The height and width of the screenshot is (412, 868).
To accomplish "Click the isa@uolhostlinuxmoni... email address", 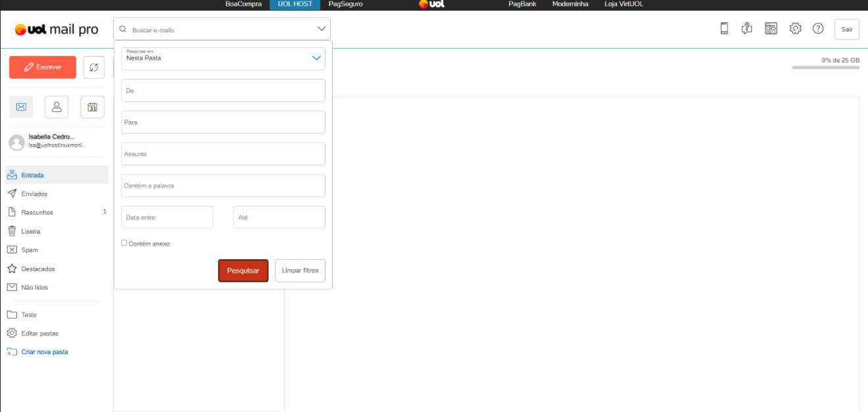I will (57, 145).
